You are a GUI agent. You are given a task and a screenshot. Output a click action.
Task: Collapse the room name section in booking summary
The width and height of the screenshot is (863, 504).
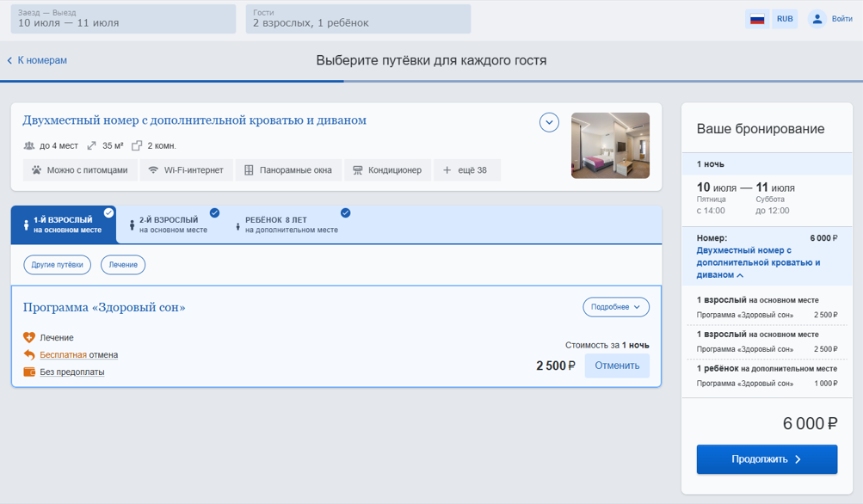[740, 275]
